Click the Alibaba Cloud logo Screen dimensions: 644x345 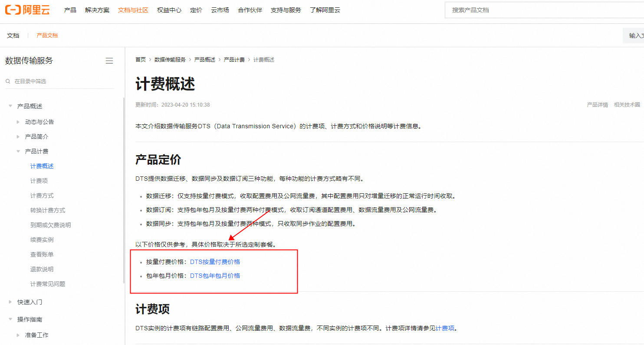27,10
